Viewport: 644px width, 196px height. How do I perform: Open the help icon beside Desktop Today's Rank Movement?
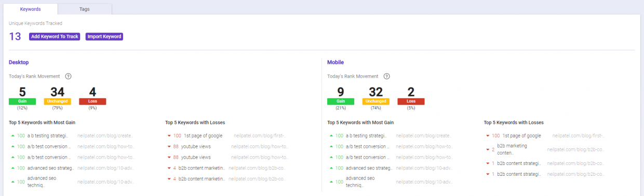point(68,76)
